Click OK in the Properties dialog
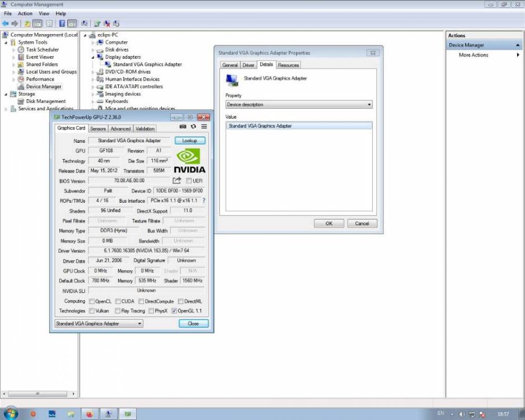 click(x=329, y=223)
